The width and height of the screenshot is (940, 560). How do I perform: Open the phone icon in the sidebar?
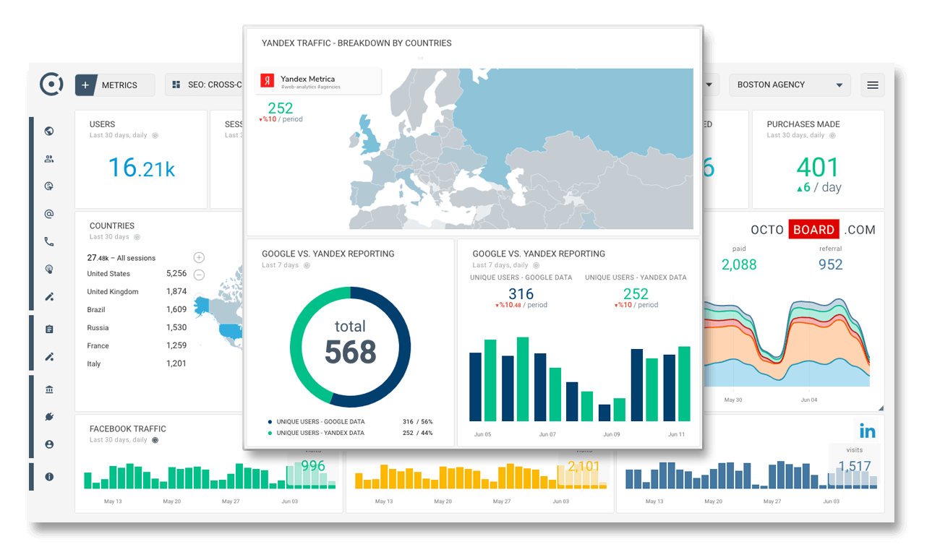point(49,242)
